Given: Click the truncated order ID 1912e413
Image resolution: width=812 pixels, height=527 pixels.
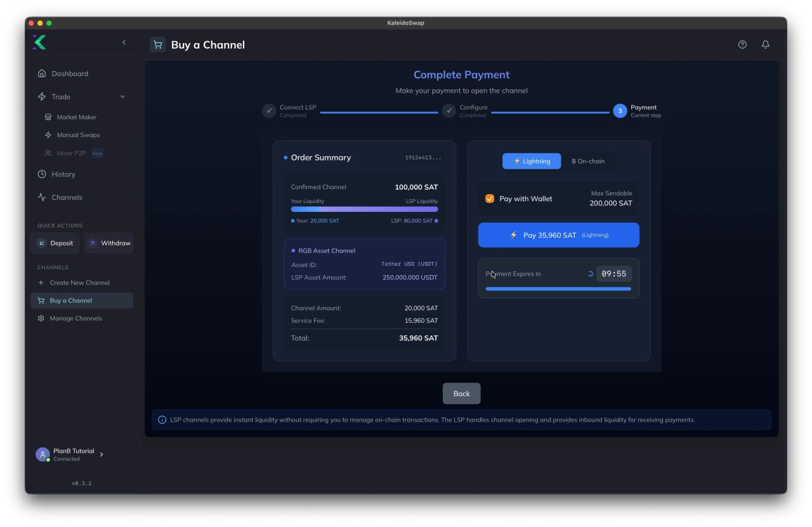Looking at the screenshot, I should [x=423, y=157].
